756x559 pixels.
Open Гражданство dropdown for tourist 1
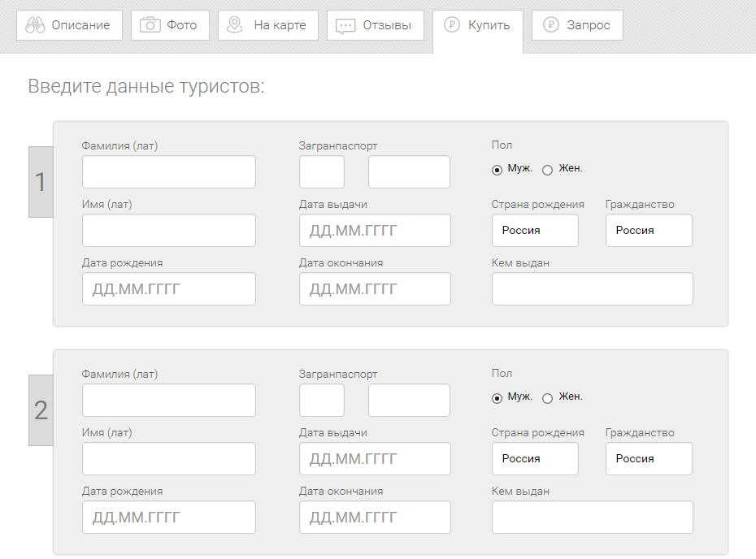click(649, 231)
